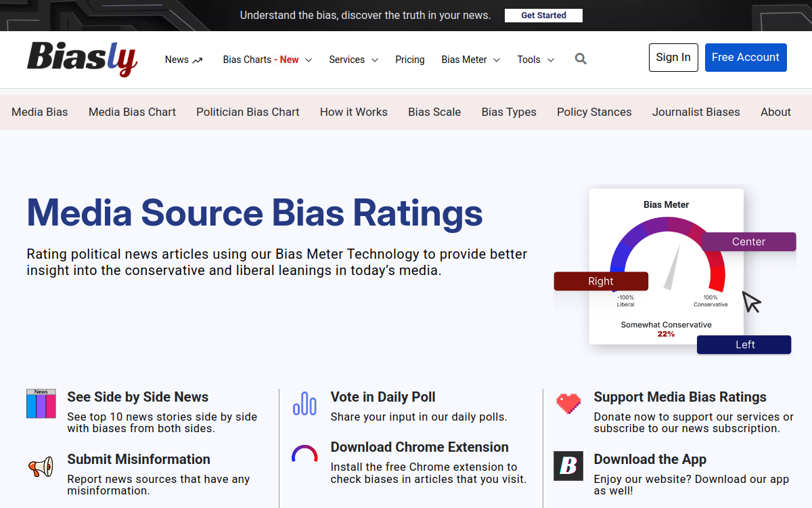This screenshot has width=812, height=508.
Task: Open Download the App heading link
Action: click(650, 459)
